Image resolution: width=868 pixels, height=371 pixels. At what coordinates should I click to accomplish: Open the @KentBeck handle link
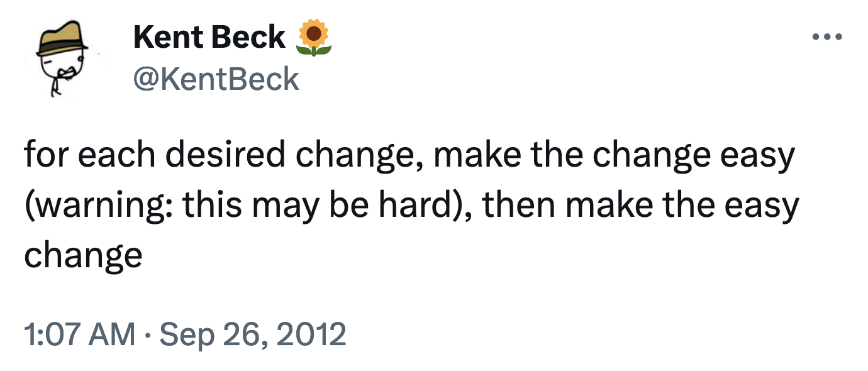coord(216,80)
